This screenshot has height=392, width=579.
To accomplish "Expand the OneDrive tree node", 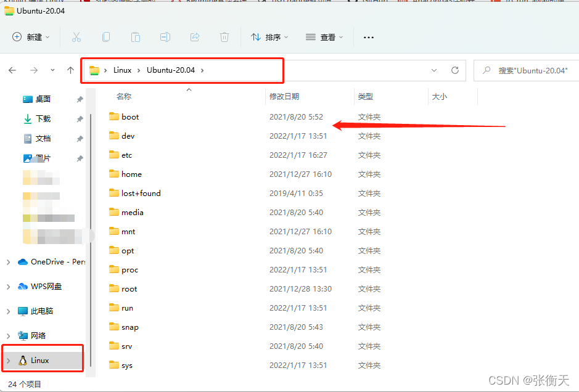I will [9, 262].
